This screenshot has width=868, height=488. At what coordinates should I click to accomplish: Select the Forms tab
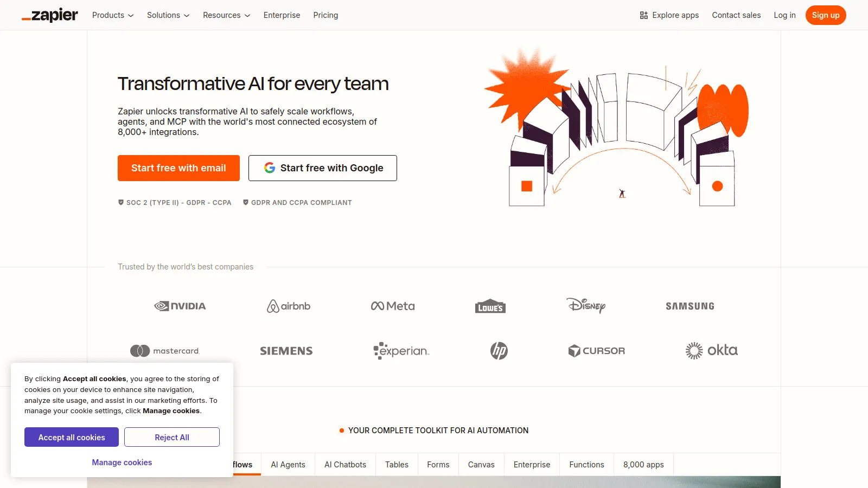(x=438, y=465)
